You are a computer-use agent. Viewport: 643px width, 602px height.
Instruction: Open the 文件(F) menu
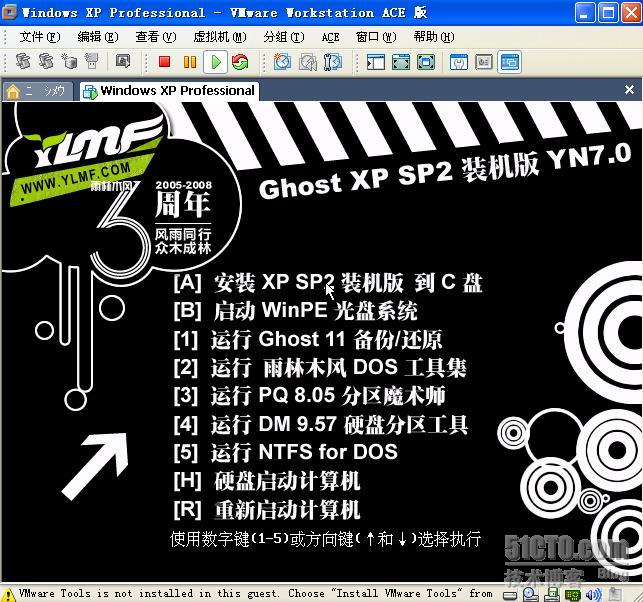coord(40,37)
